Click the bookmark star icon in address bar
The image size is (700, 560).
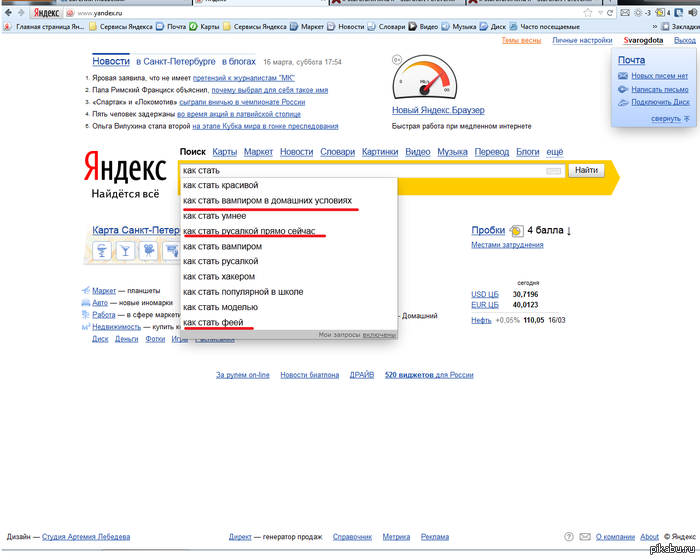pyautogui.click(x=588, y=13)
